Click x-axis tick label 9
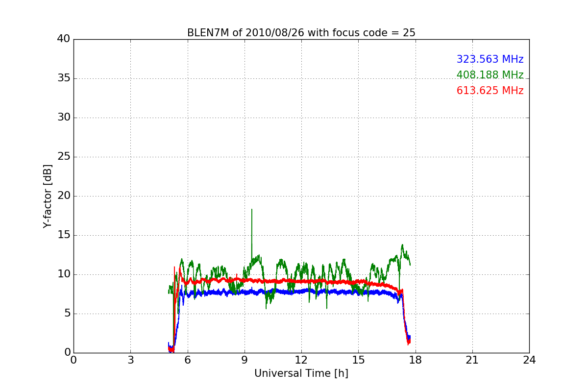 point(245,360)
